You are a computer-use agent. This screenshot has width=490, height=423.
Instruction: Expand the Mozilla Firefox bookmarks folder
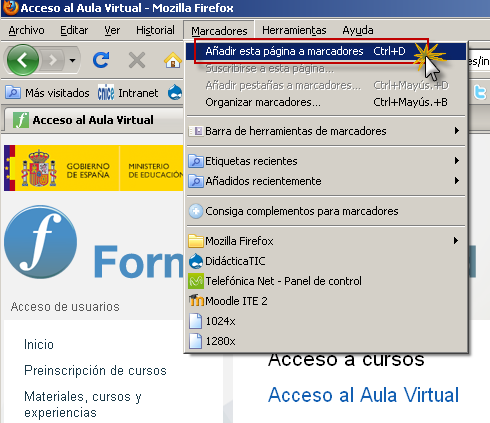point(326,241)
